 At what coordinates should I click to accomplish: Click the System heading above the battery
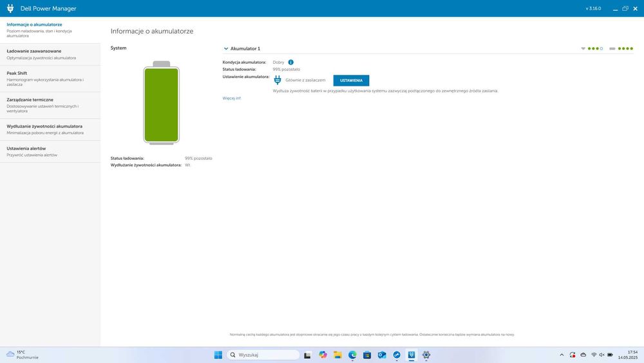coord(118,48)
